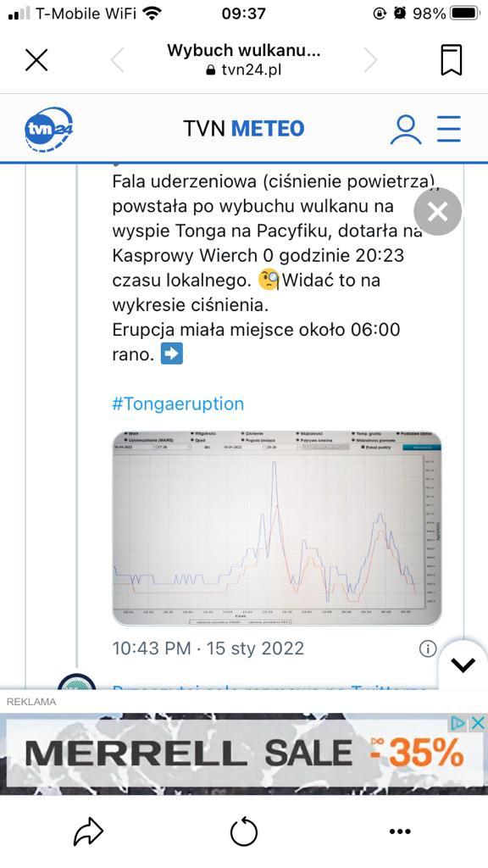
Task: Tap the tvn24.pl address bar title
Action: 244,60
